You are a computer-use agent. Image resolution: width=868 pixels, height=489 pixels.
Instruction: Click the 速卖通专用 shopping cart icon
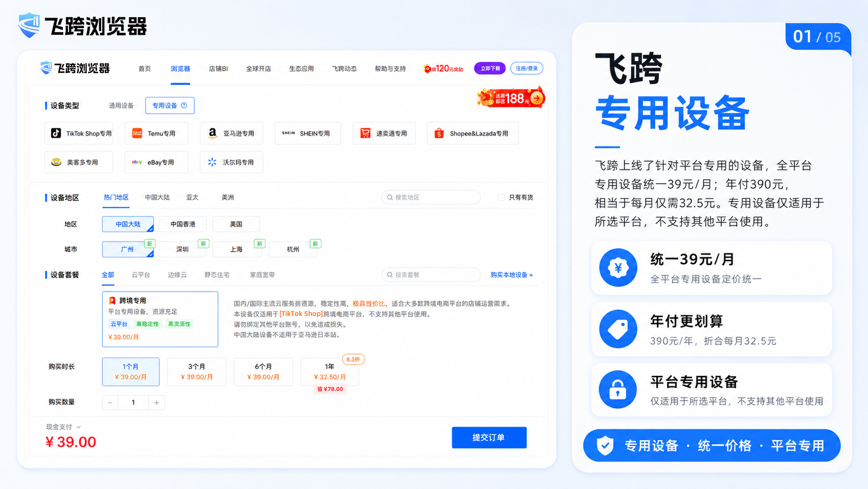(365, 134)
